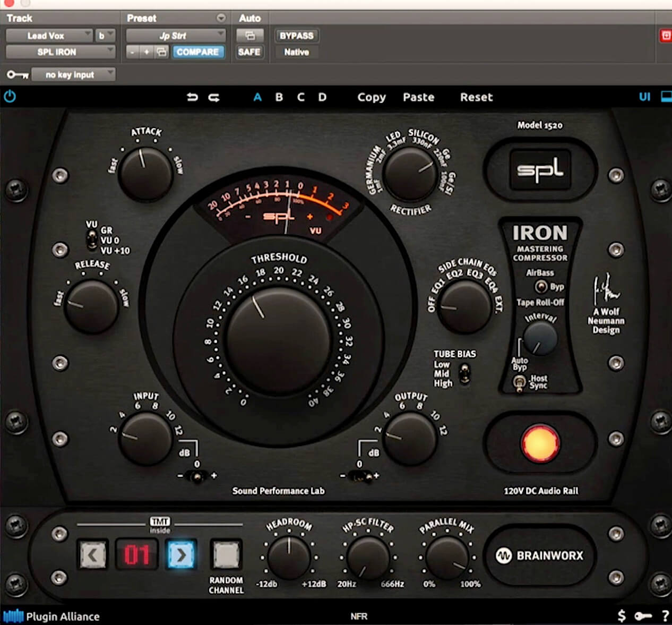Click the Input gain knob
Screen dimensions: 672x625
tap(145, 440)
